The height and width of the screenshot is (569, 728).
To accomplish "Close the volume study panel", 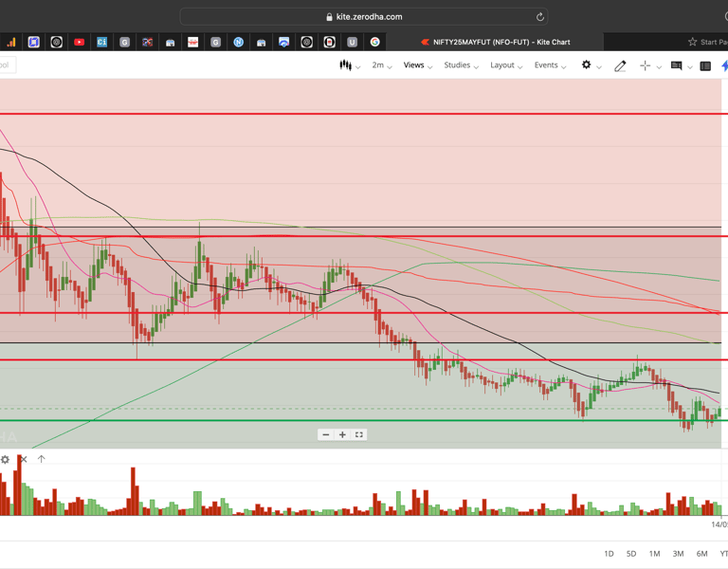I will (24, 459).
